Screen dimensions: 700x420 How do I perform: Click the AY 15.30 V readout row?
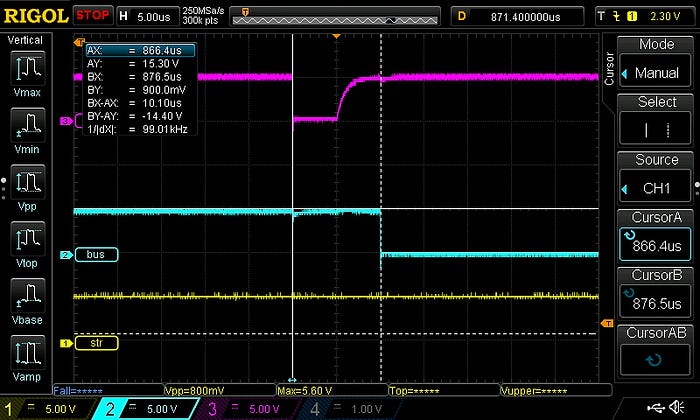click(140, 64)
